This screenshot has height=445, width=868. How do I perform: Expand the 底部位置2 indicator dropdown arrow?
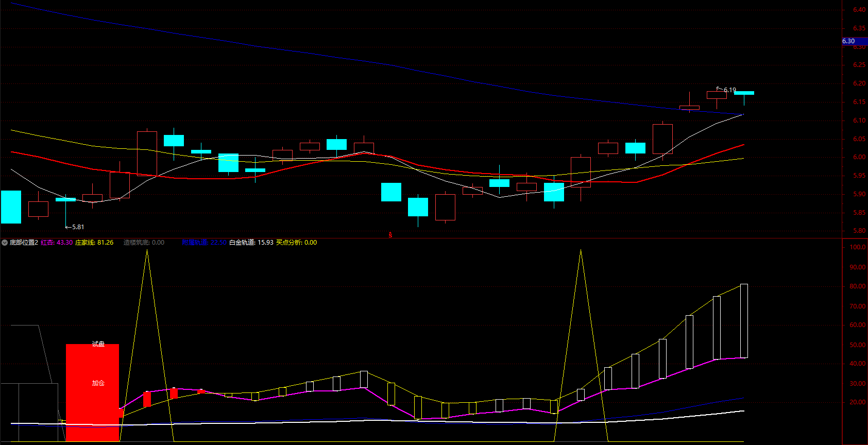coord(5,243)
